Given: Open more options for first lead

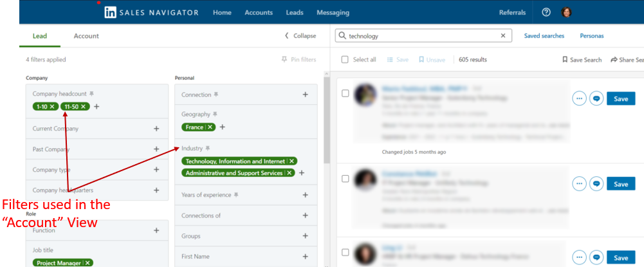Looking at the screenshot, I should pos(579,98).
